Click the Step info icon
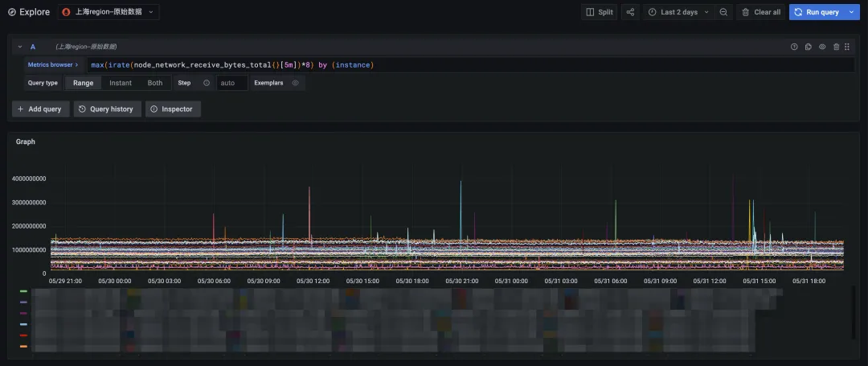868x366 pixels. [207, 83]
